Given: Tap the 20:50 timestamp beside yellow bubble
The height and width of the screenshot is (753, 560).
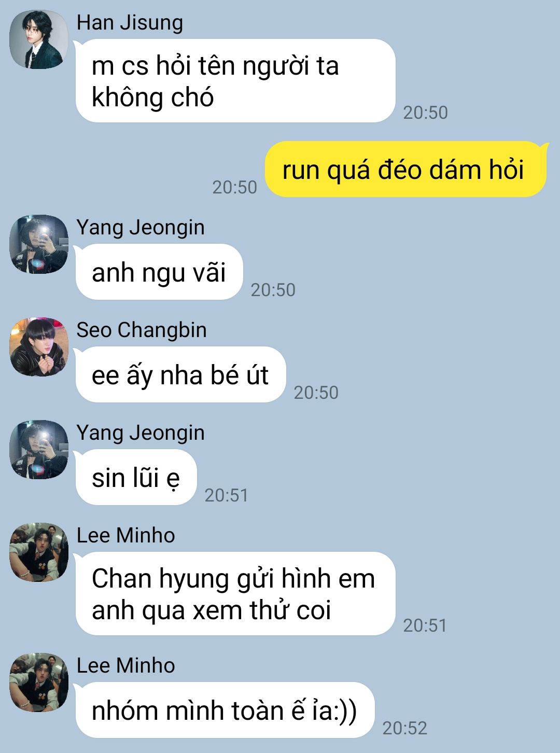Looking at the screenshot, I should [x=235, y=187].
